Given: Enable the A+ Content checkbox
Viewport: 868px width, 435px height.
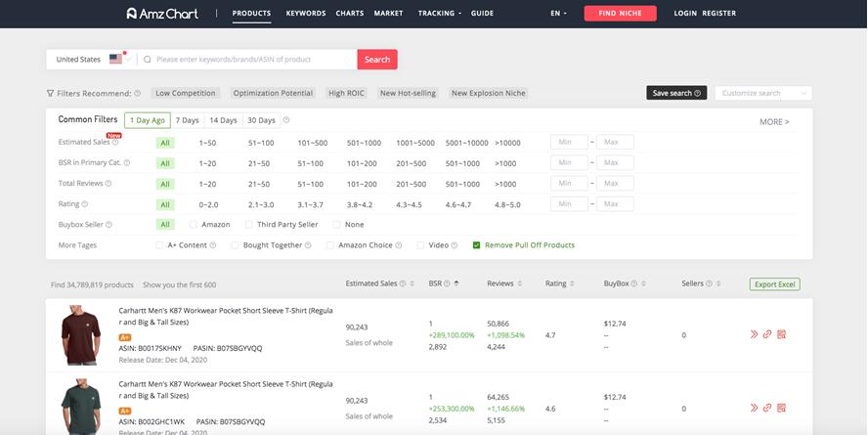Looking at the screenshot, I should pyautogui.click(x=159, y=245).
